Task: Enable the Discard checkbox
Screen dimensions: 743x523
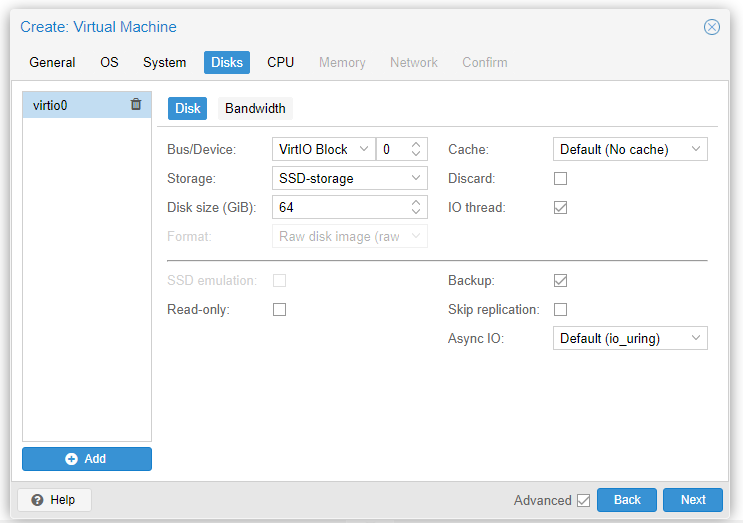Action: click(560, 179)
